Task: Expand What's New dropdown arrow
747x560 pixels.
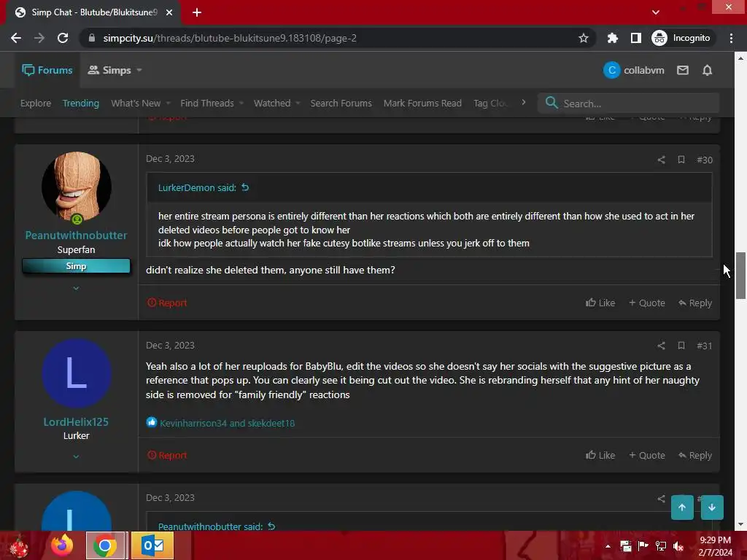Action: click(168, 104)
